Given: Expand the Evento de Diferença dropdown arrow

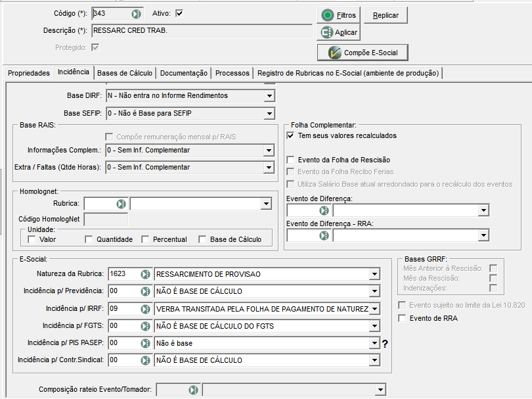Looking at the screenshot, I should pos(483,210).
